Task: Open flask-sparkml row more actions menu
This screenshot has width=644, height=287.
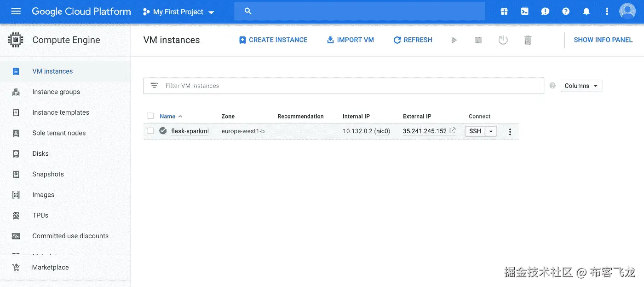Action: pyautogui.click(x=510, y=132)
